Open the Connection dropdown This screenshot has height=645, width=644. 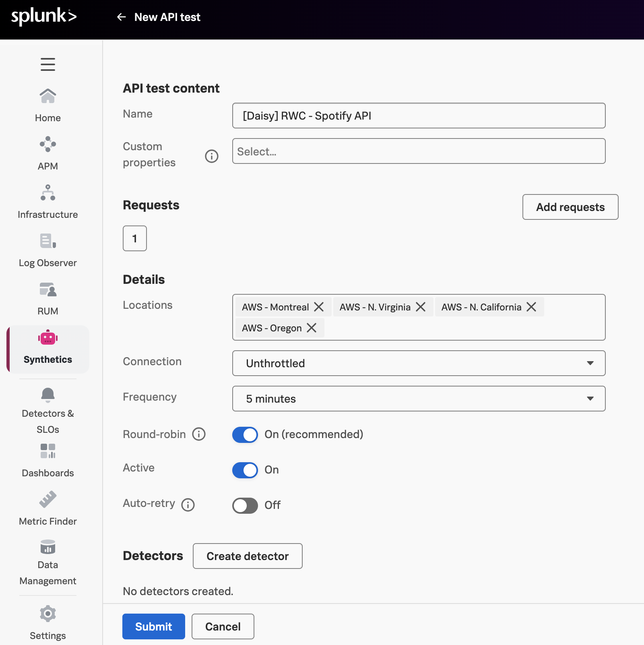[419, 363]
